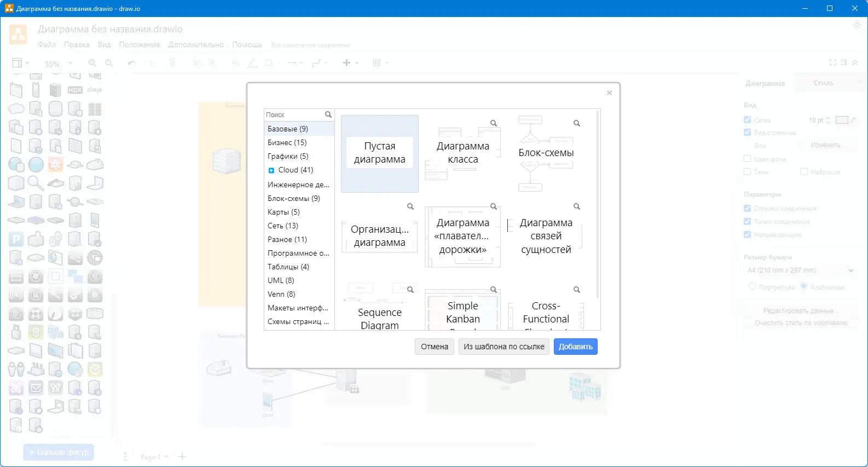Click the line color pencil icon
The height and width of the screenshot is (467, 868).
pyautogui.click(x=252, y=63)
